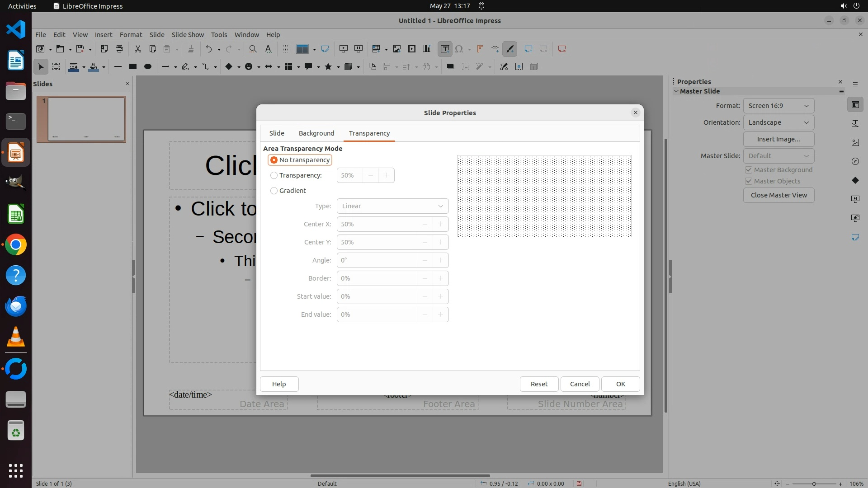Image resolution: width=868 pixels, height=488 pixels.
Task: Launch Google Chrome from the dock
Action: [x=16, y=245]
